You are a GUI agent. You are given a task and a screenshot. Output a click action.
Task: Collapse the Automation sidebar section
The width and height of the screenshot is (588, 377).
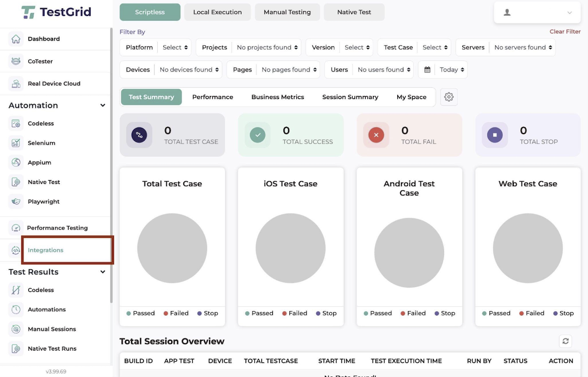(103, 105)
